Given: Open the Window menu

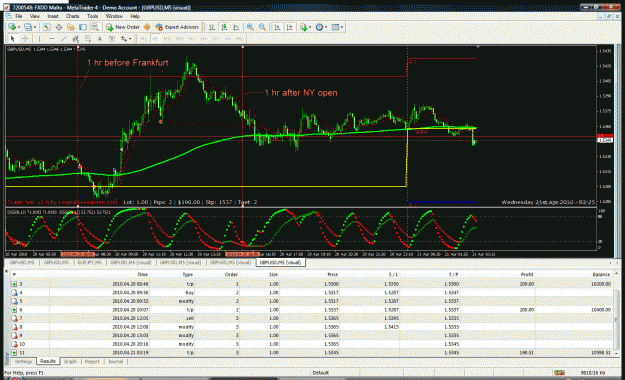Looking at the screenshot, I should [114, 16].
